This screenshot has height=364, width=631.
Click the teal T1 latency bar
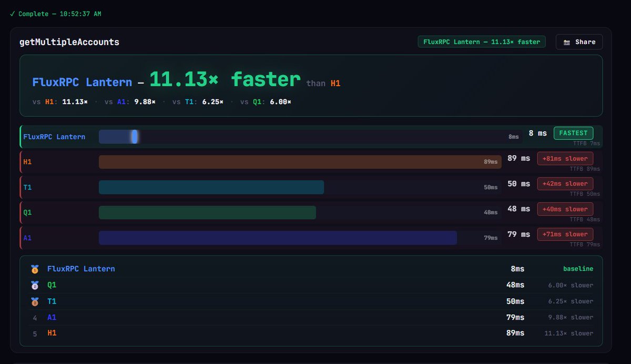(211, 187)
